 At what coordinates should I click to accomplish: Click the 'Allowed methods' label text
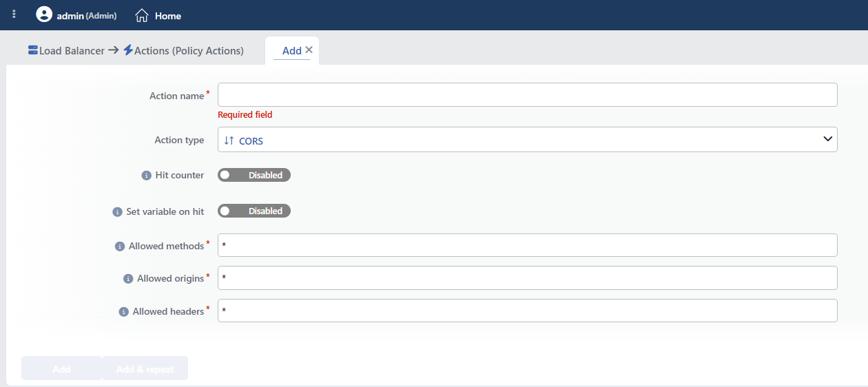tap(167, 246)
